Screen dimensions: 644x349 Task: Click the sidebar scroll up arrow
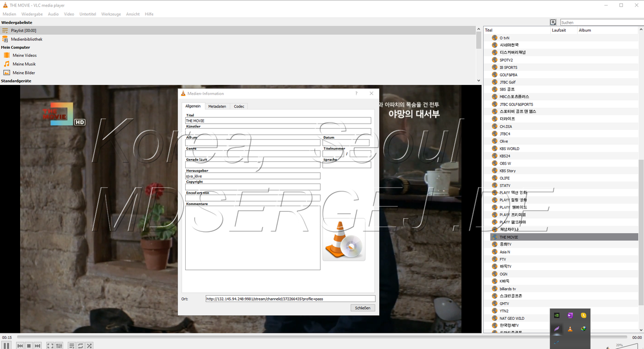(478, 29)
